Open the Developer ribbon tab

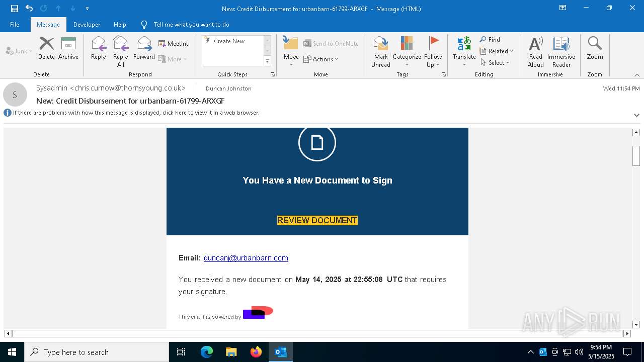tap(87, 24)
